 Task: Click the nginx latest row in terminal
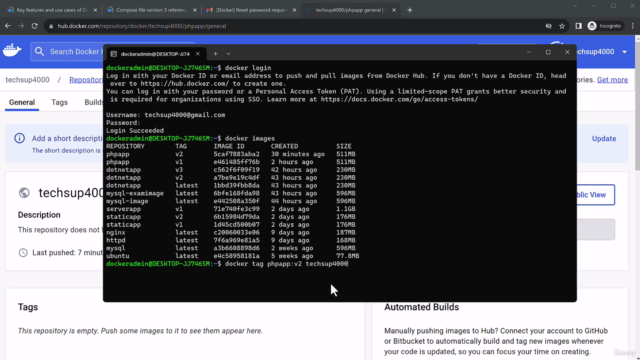[x=231, y=233]
